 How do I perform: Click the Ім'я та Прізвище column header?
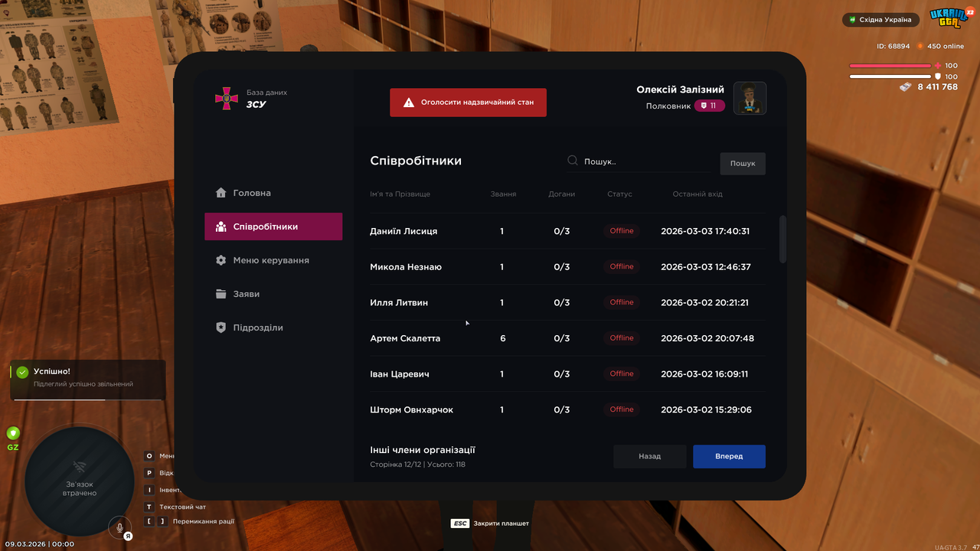tap(400, 194)
